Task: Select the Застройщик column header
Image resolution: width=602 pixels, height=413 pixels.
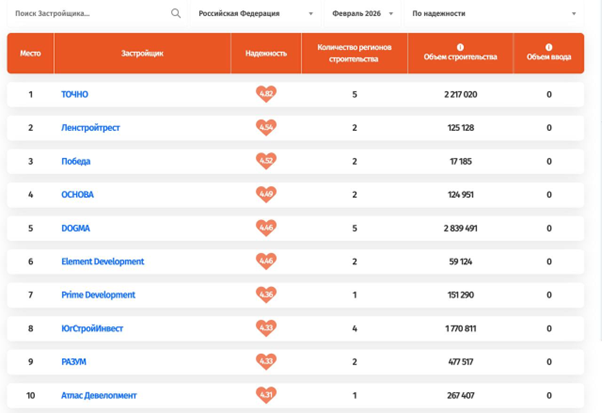Action: point(142,53)
